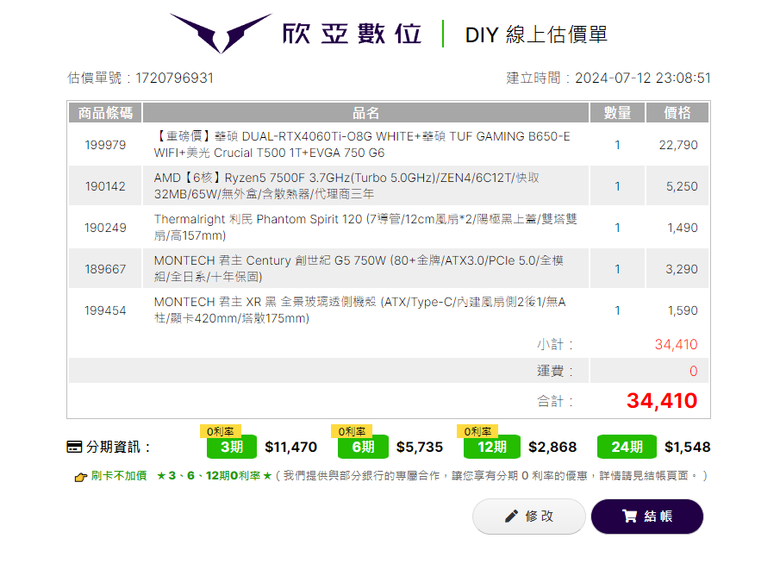
Task: Click the $5,735 installment amount
Action: click(419, 447)
